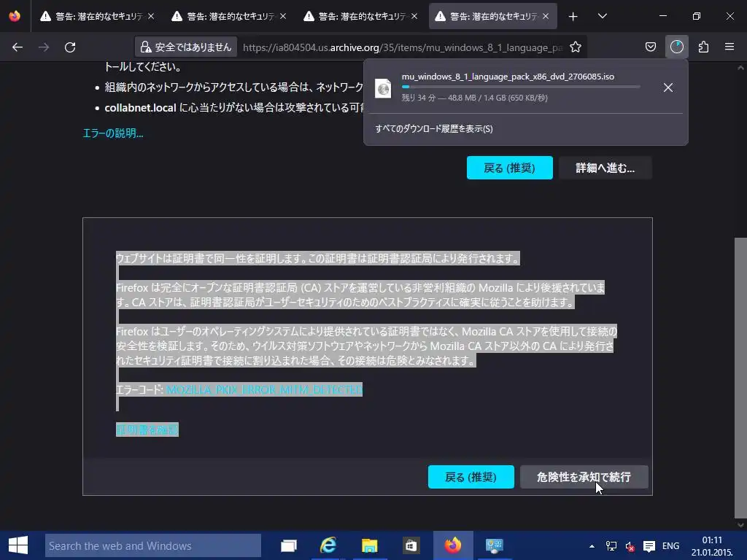Expand hidden system tray icons arrow

[592, 546]
